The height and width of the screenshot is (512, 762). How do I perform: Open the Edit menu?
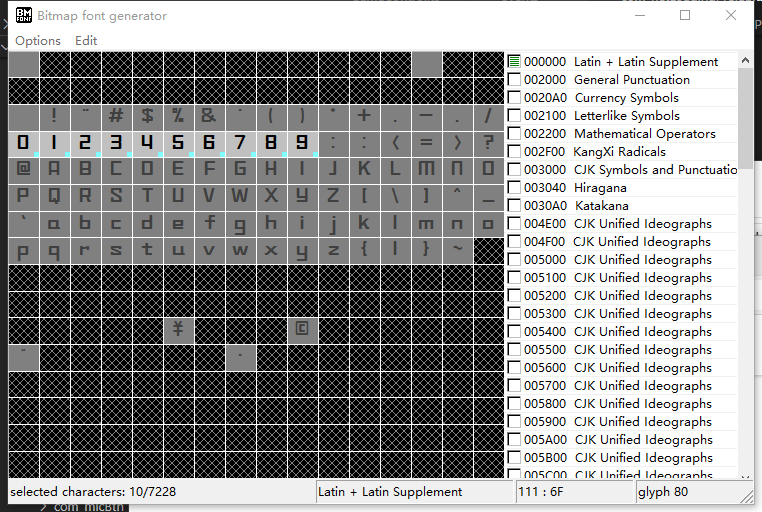(86, 41)
